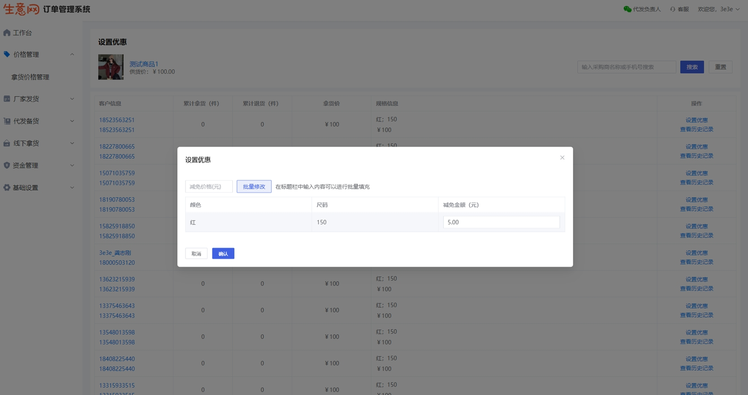
Task: Click 查看历史记录 for customer 15825918850
Action: [696, 236]
